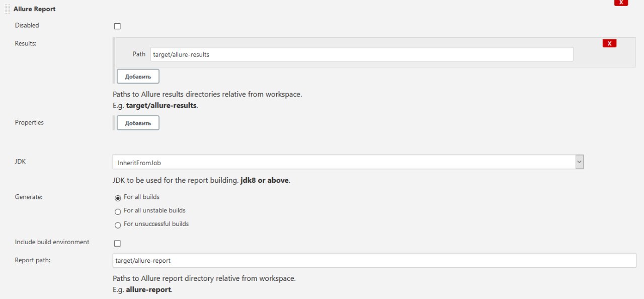This screenshot has width=644, height=299.
Task: Click the Добавить button next to Properties
Action: tap(138, 123)
